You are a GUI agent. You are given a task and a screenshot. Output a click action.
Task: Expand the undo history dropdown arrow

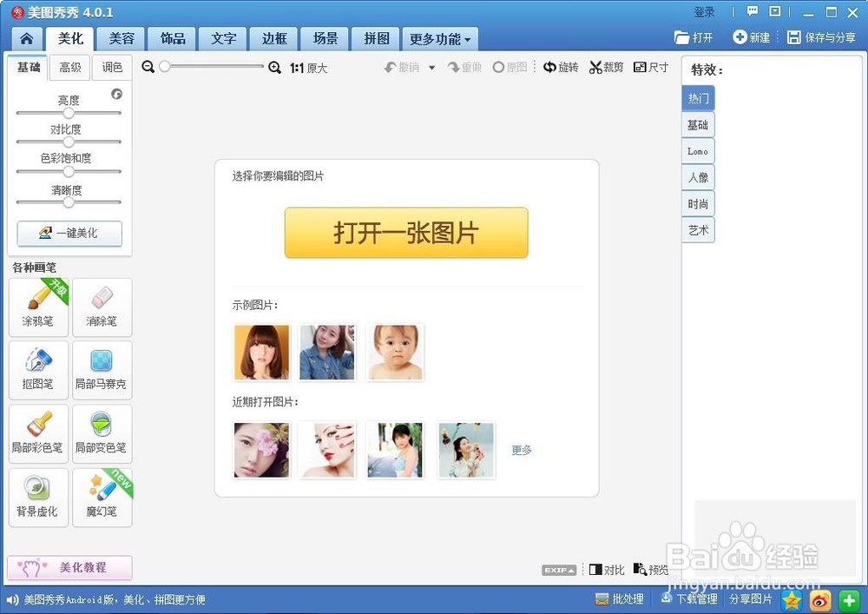[431, 68]
